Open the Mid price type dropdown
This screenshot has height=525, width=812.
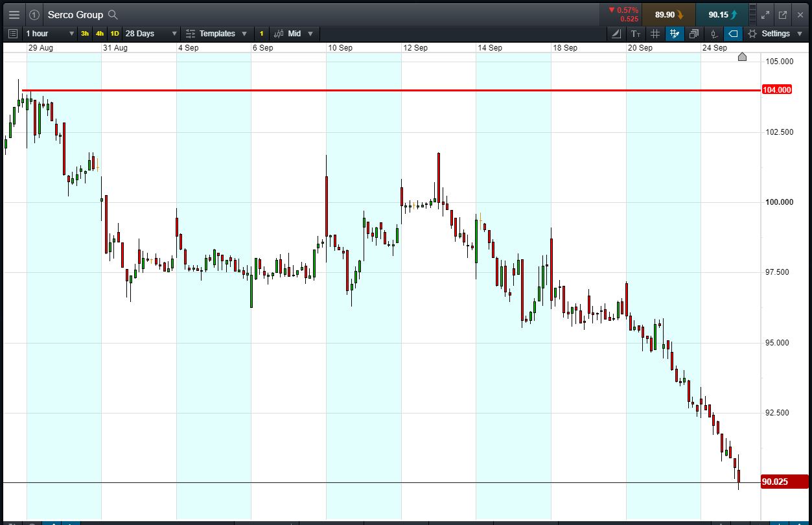click(x=294, y=34)
